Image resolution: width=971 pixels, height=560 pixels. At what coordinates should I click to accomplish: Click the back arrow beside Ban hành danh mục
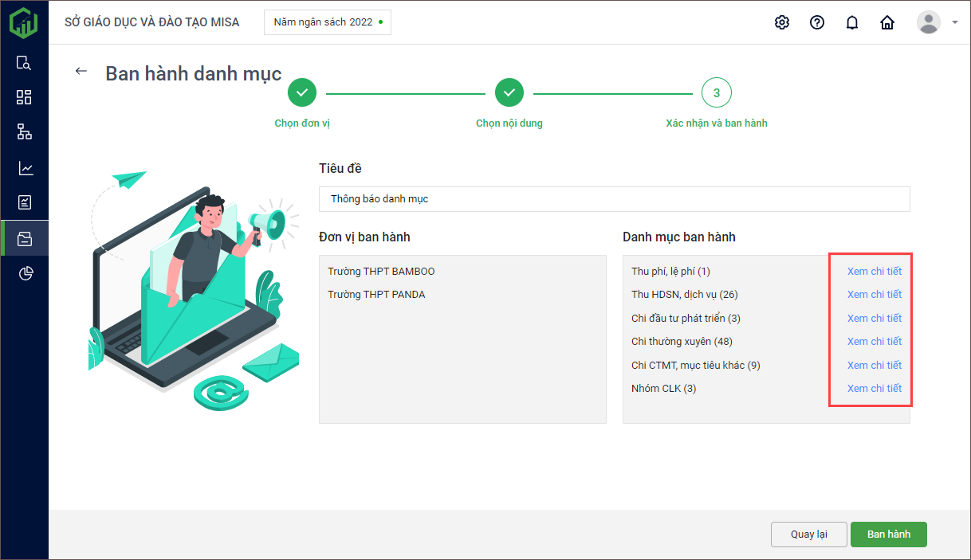(81, 71)
